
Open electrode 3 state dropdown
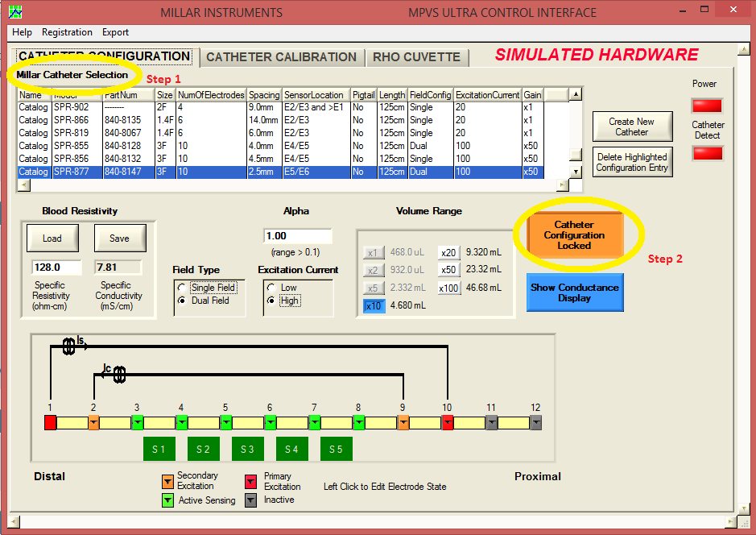coord(138,423)
